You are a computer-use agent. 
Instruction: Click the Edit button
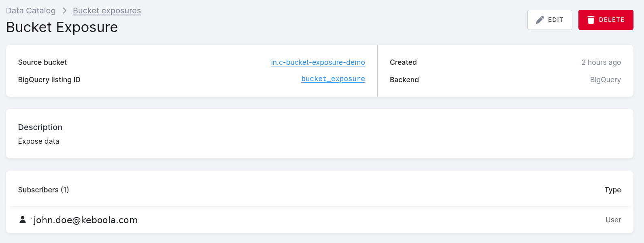click(x=550, y=20)
